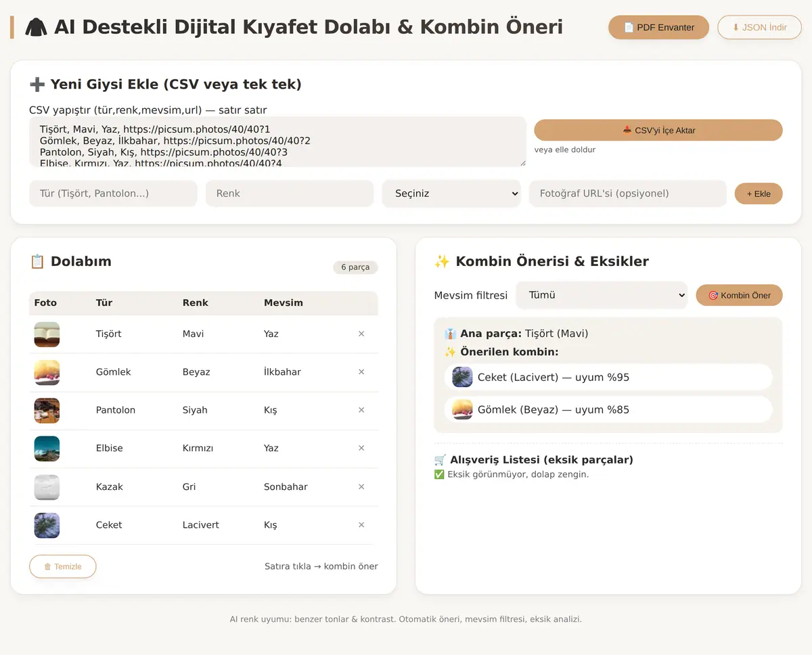Click 'Gömlek (Beyaz) — uyum %85' suggestion

pos(608,409)
